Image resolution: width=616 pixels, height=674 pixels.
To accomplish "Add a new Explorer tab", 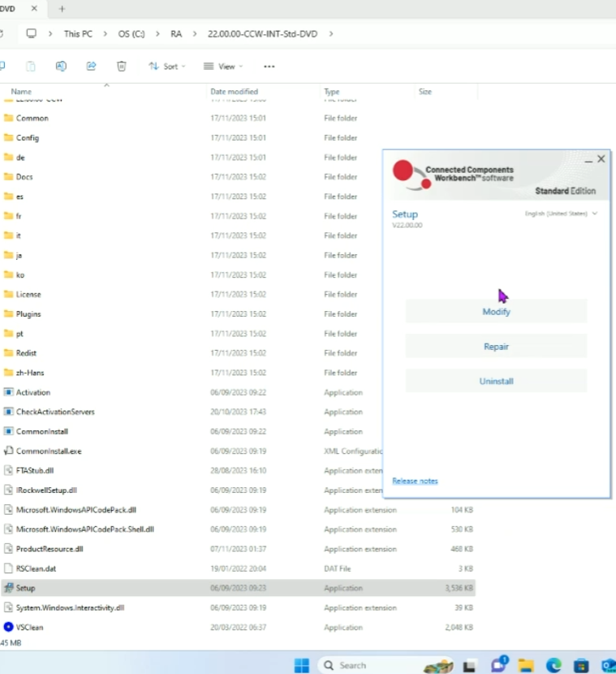I will coord(62,9).
